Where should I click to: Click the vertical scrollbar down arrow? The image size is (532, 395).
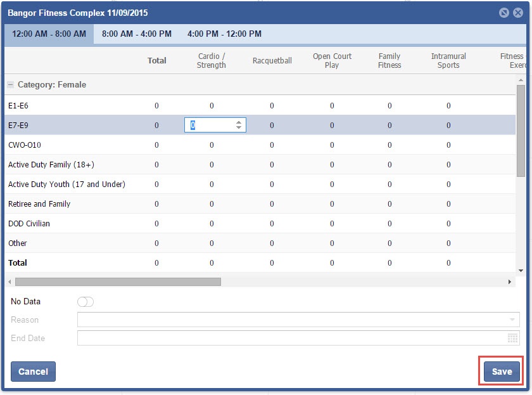[x=521, y=271]
